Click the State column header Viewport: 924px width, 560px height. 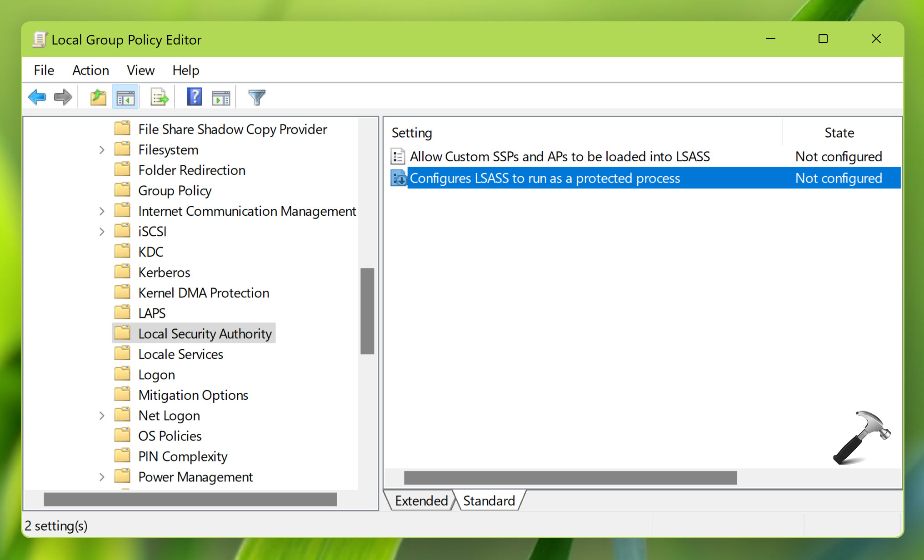tap(839, 133)
